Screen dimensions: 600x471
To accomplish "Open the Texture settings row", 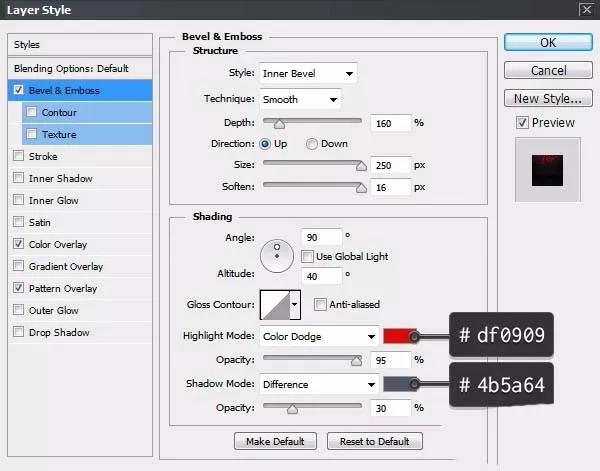I will click(87, 134).
